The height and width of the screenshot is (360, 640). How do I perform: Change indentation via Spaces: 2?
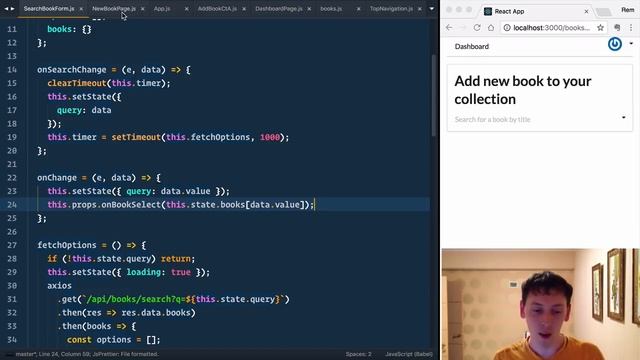358,354
